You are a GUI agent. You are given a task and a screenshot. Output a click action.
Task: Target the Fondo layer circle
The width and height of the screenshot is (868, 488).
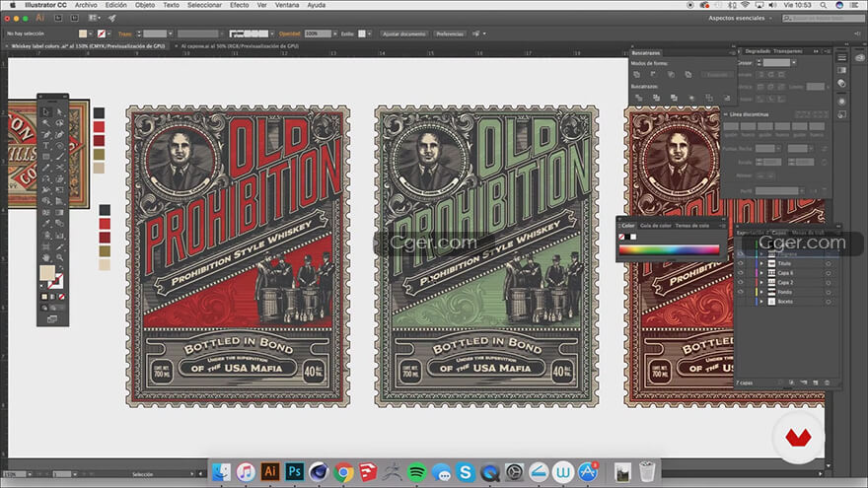(829, 292)
